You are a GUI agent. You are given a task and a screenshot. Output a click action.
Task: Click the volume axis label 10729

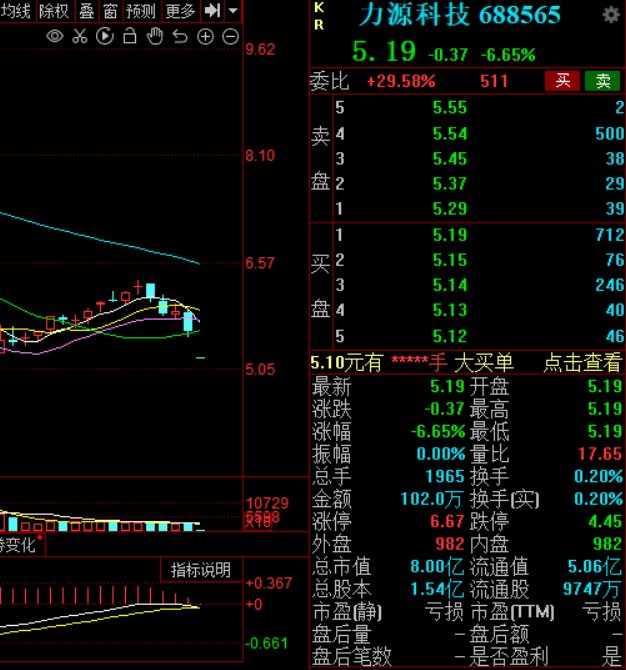(267, 503)
